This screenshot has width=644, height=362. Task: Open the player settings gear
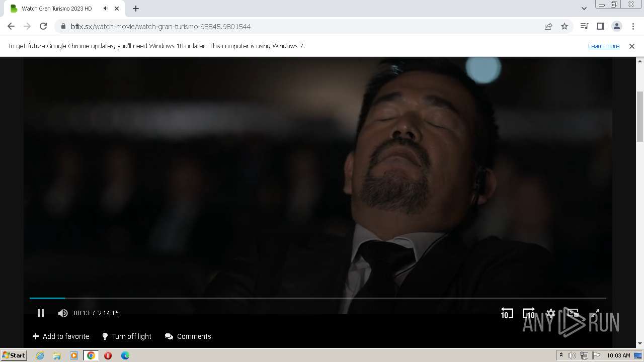pos(550,313)
